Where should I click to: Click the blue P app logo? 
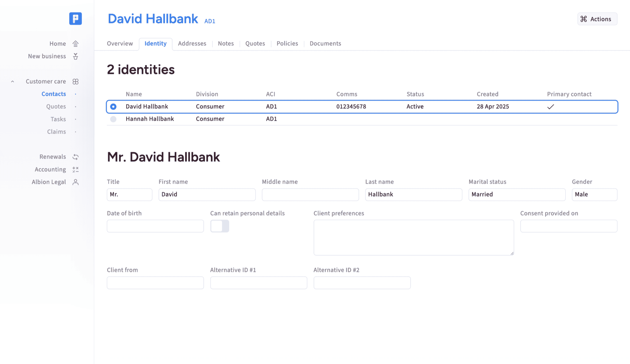pyautogui.click(x=76, y=19)
